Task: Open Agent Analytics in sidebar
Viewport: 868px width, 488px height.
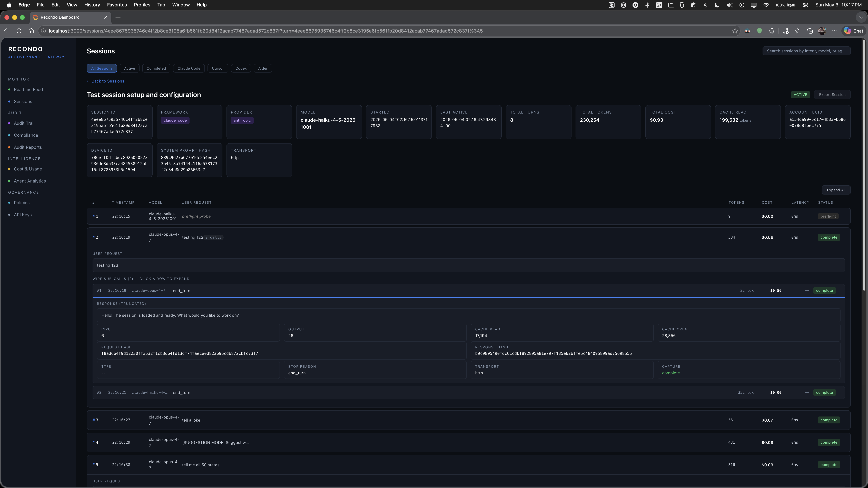Action: point(30,181)
